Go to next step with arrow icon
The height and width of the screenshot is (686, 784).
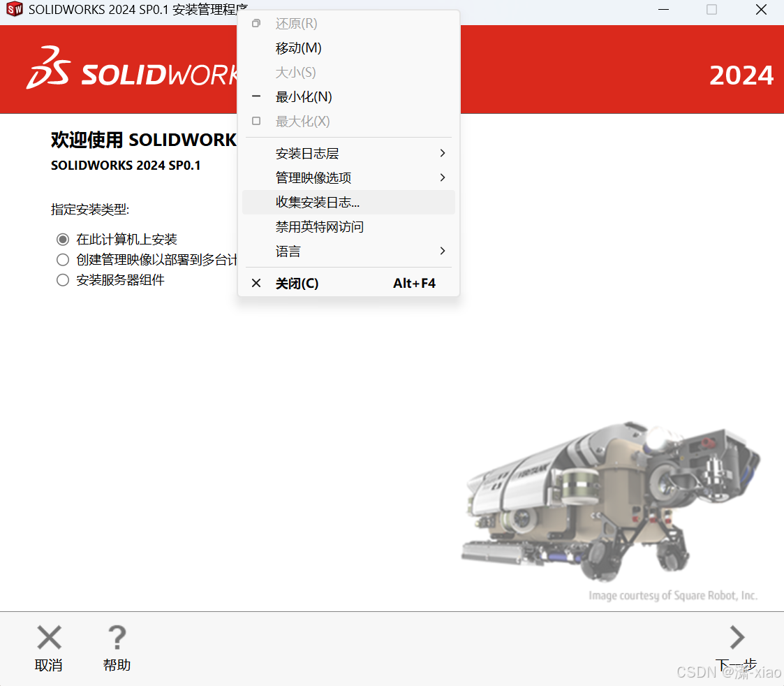tap(737, 638)
